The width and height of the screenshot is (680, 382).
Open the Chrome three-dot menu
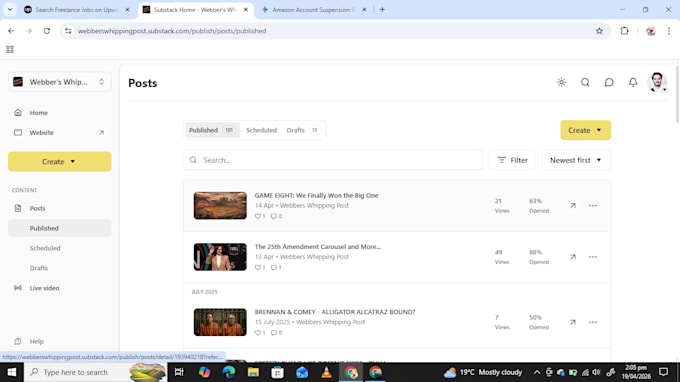669,31
